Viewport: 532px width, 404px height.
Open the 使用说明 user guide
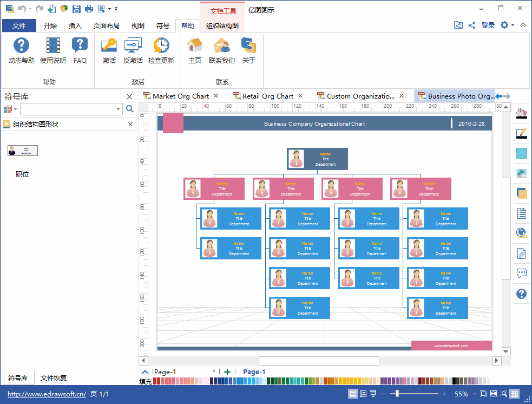53,50
